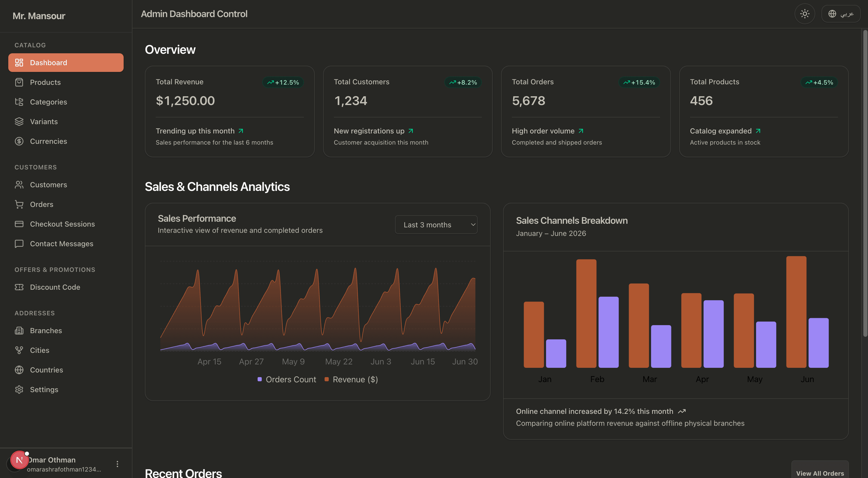Open Branches sidebar link
The height and width of the screenshot is (478, 868).
coord(66,331)
